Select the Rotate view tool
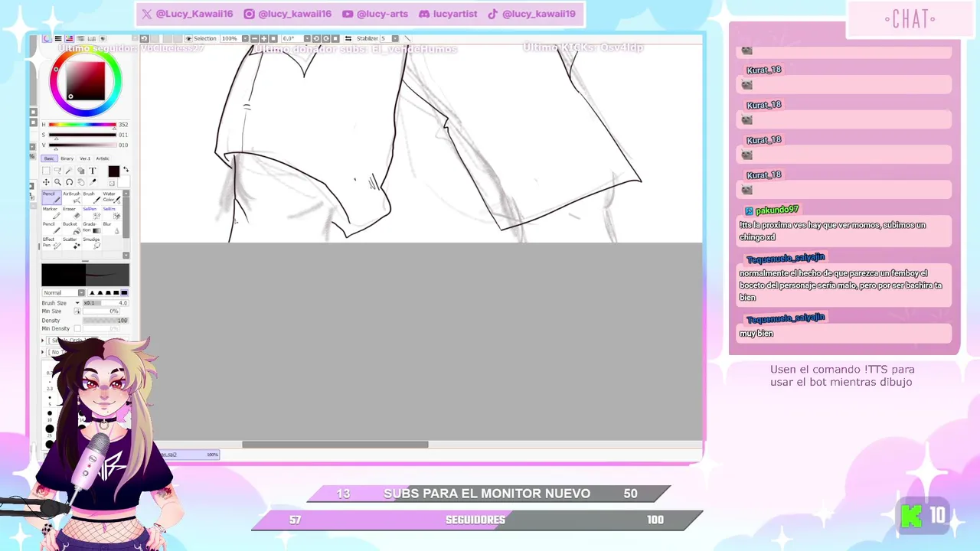 click(69, 182)
